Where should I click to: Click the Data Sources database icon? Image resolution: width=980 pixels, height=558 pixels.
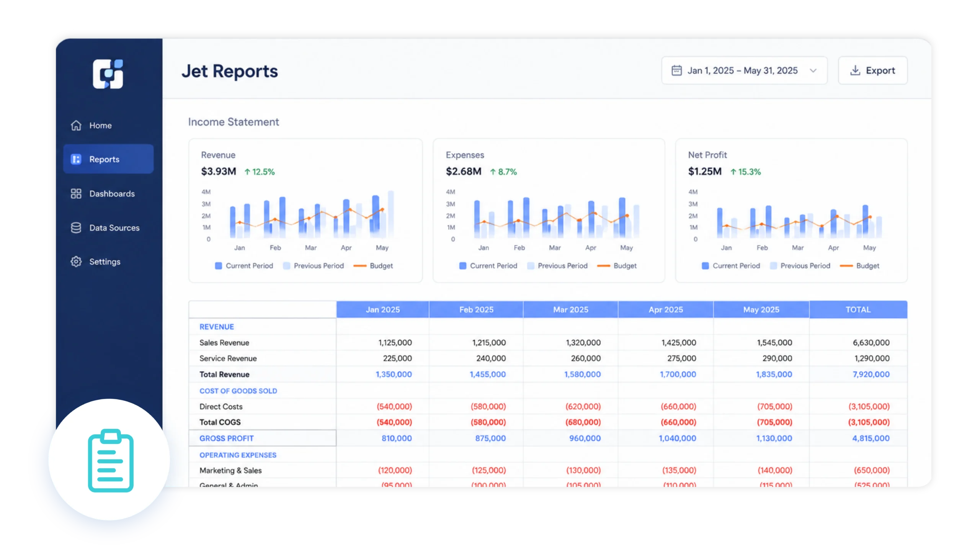[76, 227]
